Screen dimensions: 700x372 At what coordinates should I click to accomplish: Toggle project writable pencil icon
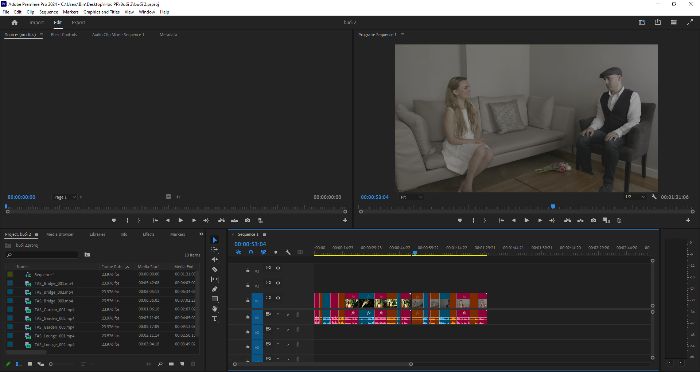click(8, 364)
